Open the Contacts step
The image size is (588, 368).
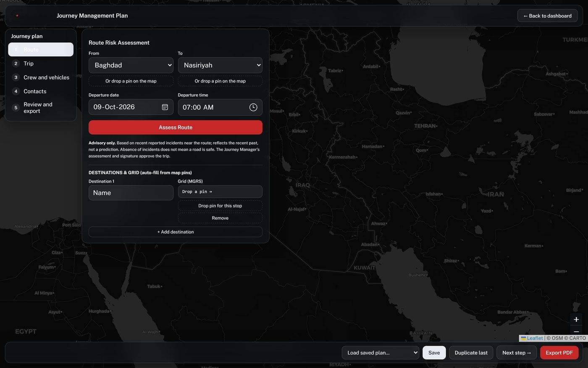click(41, 91)
